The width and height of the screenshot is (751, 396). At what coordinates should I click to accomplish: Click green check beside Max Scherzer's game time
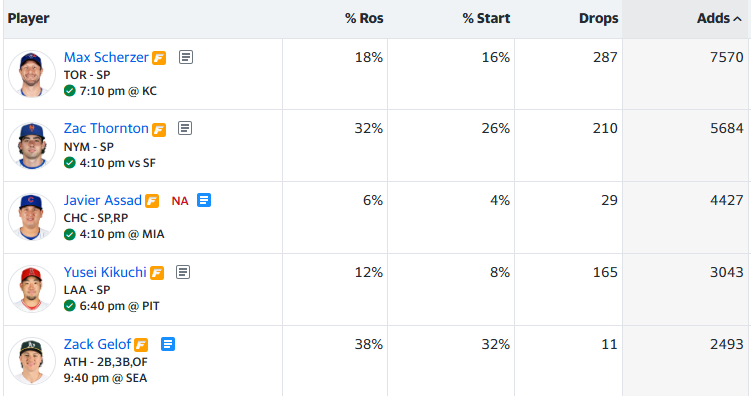point(69,91)
